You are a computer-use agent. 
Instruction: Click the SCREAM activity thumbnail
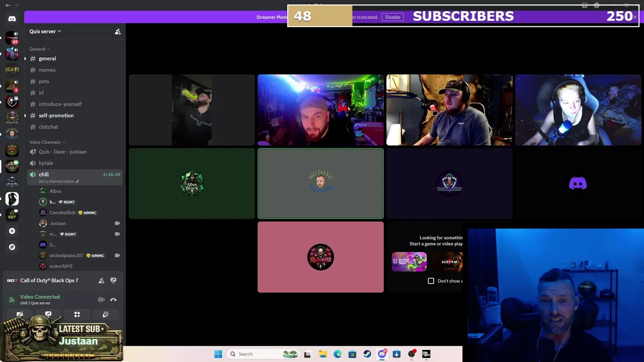pos(447,262)
